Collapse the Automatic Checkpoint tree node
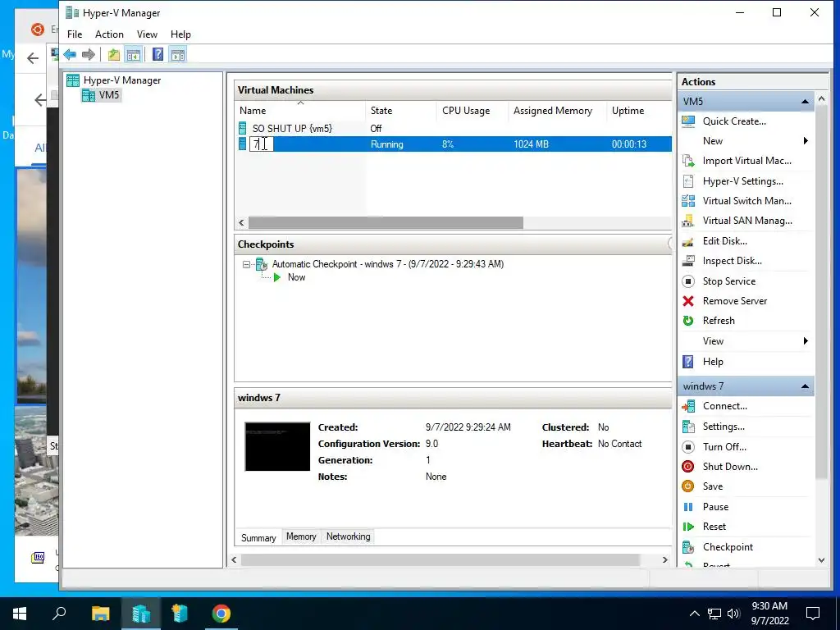 tap(246, 264)
